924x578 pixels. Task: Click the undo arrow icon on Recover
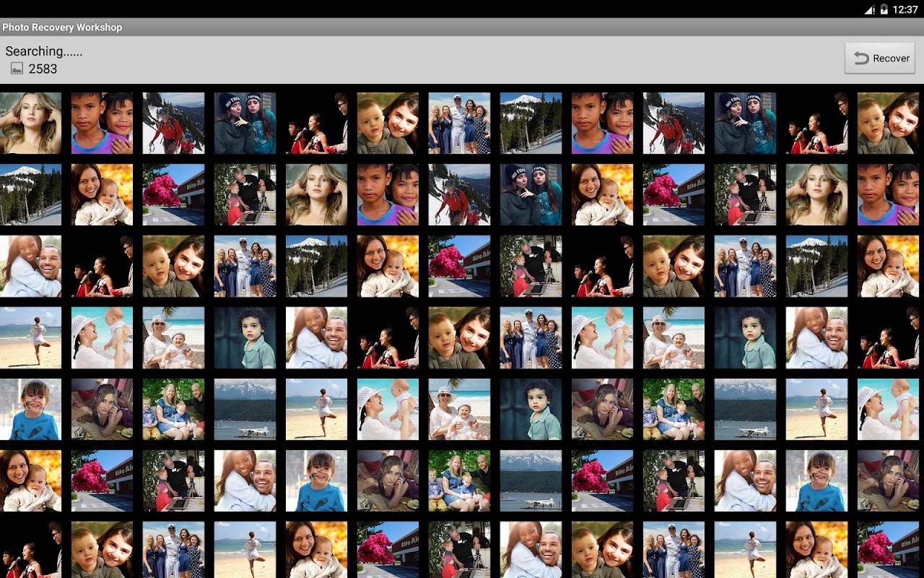861,59
